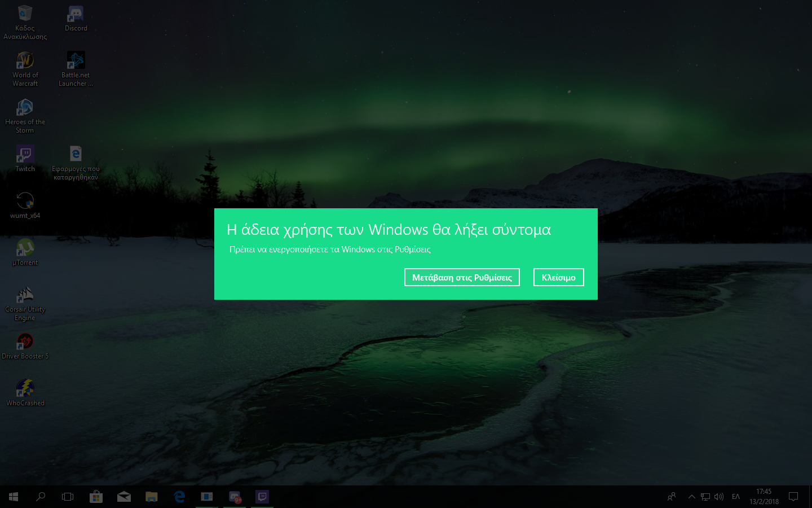812x508 pixels.
Task: Open File Explorer from the taskbar
Action: coord(152,497)
